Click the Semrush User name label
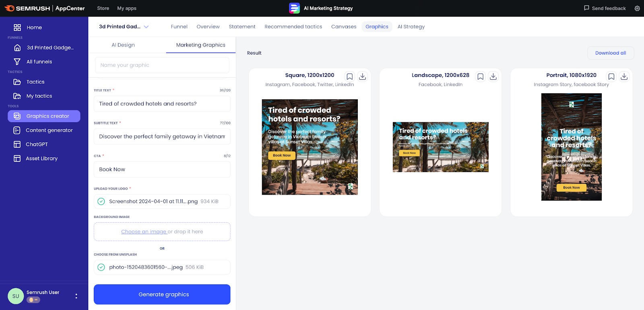 coord(43,292)
